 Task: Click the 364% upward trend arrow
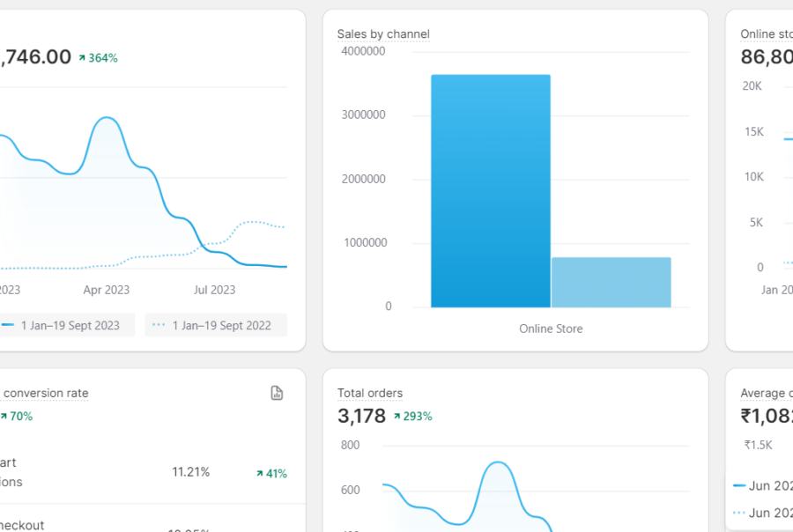pos(82,58)
